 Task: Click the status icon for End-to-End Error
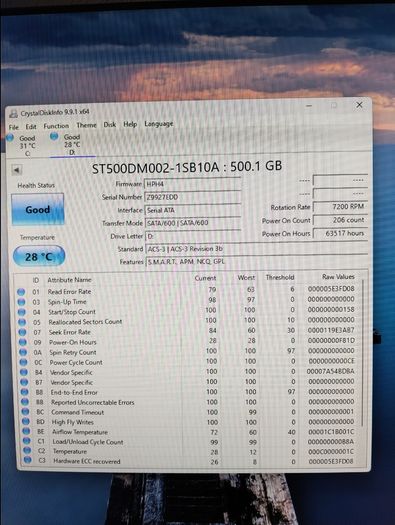point(24,392)
